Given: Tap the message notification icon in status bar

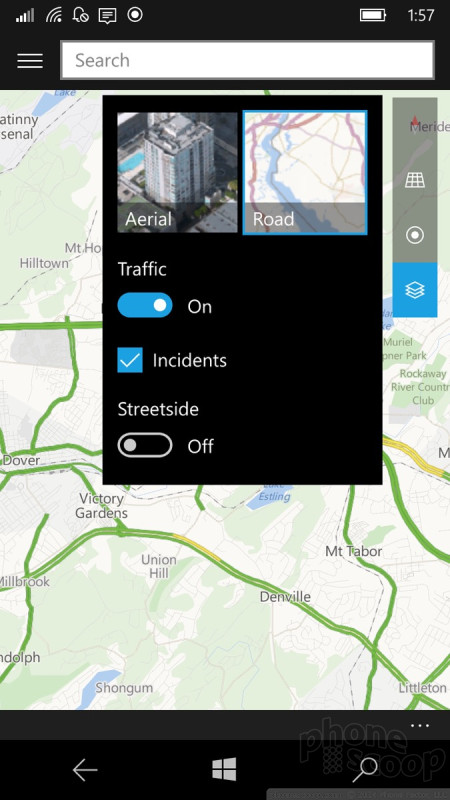Looking at the screenshot, I should point(107,16).
